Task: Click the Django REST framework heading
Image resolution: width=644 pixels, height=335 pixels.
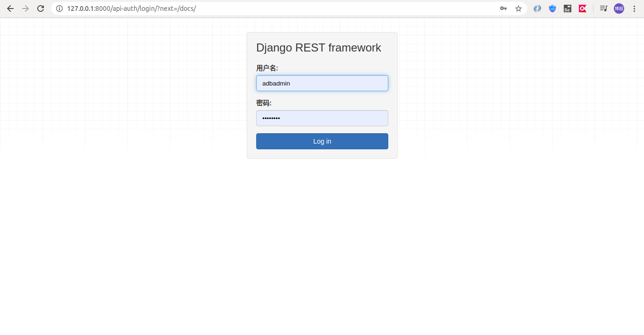Action: (318, 48)
